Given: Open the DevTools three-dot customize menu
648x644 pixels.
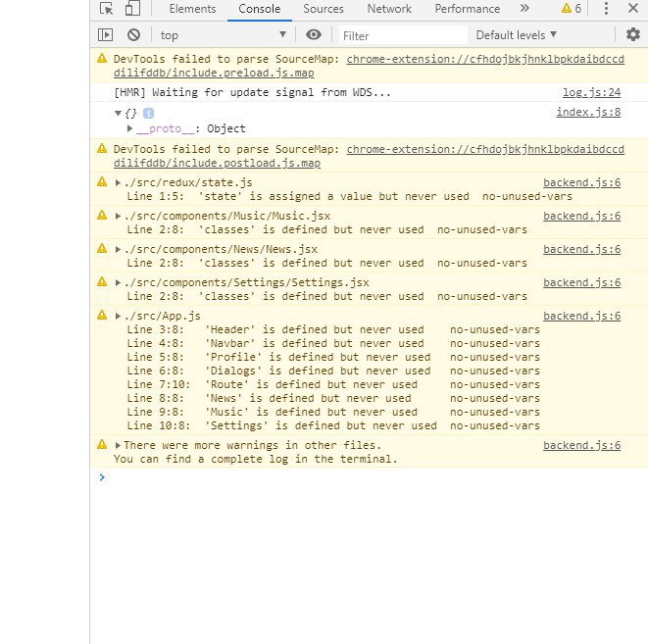Looking at the screenshot, I should (606, 8).
